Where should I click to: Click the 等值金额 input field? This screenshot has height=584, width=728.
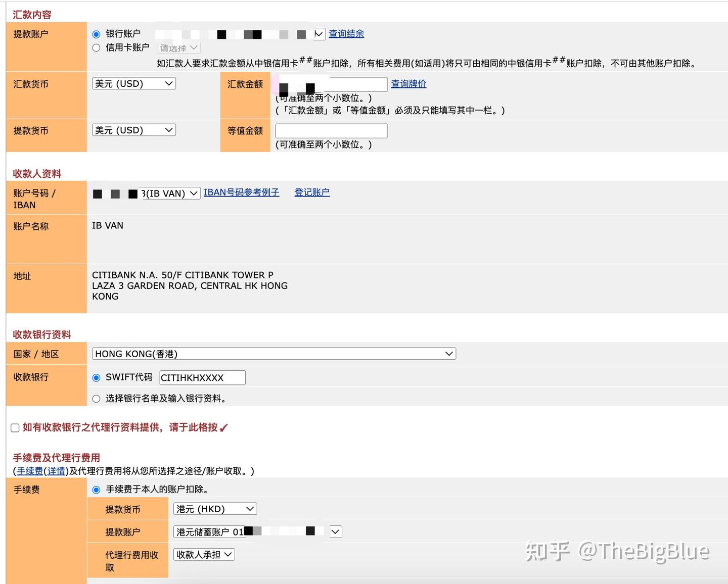click(332, 131)
